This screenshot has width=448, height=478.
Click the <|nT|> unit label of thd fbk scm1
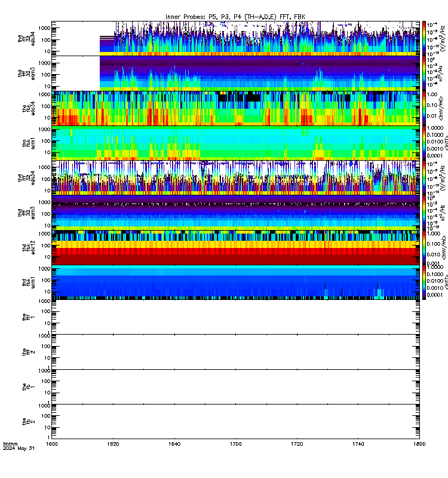coord(445,282)
